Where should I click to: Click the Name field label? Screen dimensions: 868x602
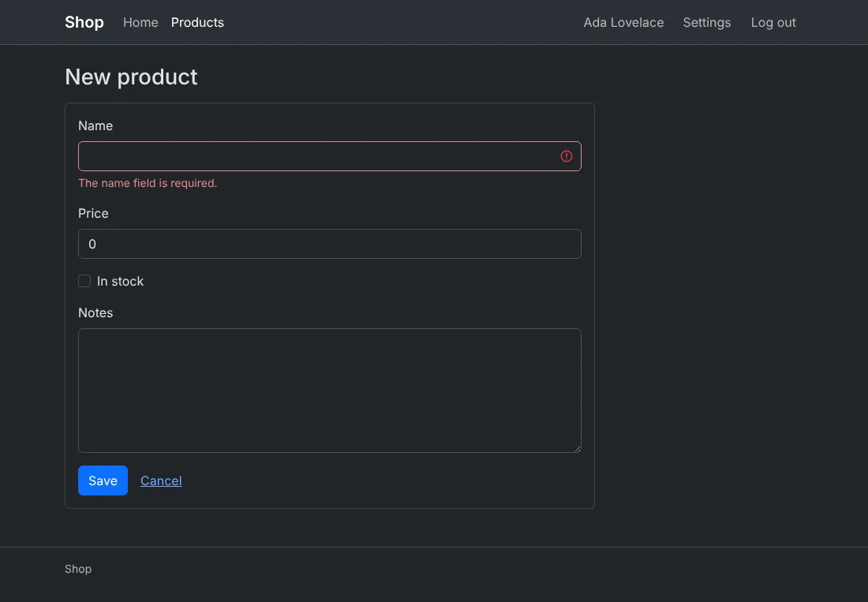coord(95,125)
